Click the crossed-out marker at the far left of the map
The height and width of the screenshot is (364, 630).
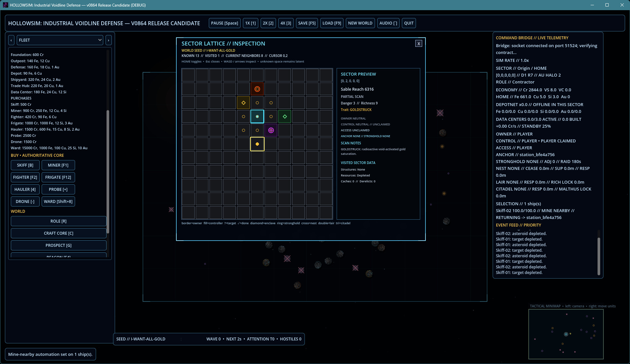tap(171, 209)
